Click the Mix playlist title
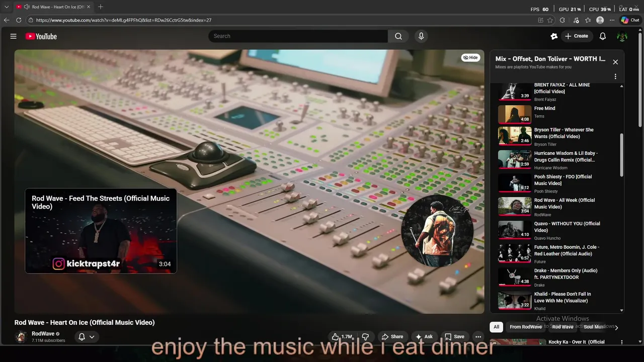This screenshot has height=362, width=644. coord(550,59)
